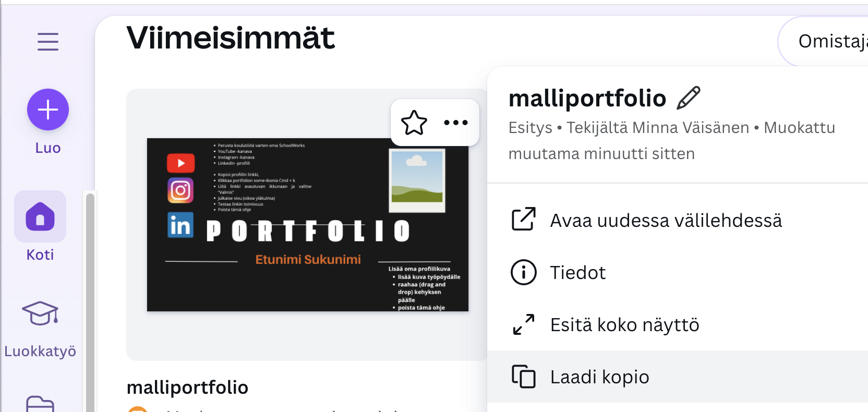Click the Tiedot info icon
Image resolution: width=868 pixels, height=412 pixels.
click(x=523, y=272)
